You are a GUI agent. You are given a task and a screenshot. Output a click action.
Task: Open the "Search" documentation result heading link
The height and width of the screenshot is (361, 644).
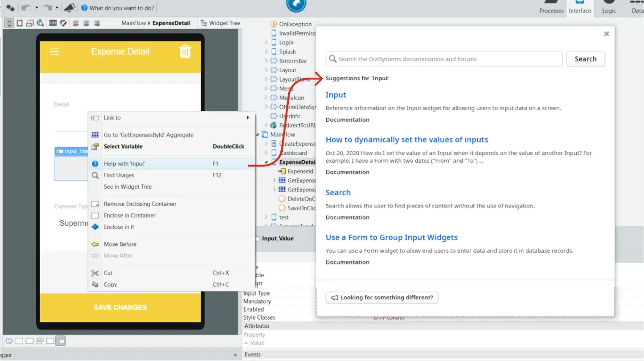pyautogui.click(x=338, y=192)
